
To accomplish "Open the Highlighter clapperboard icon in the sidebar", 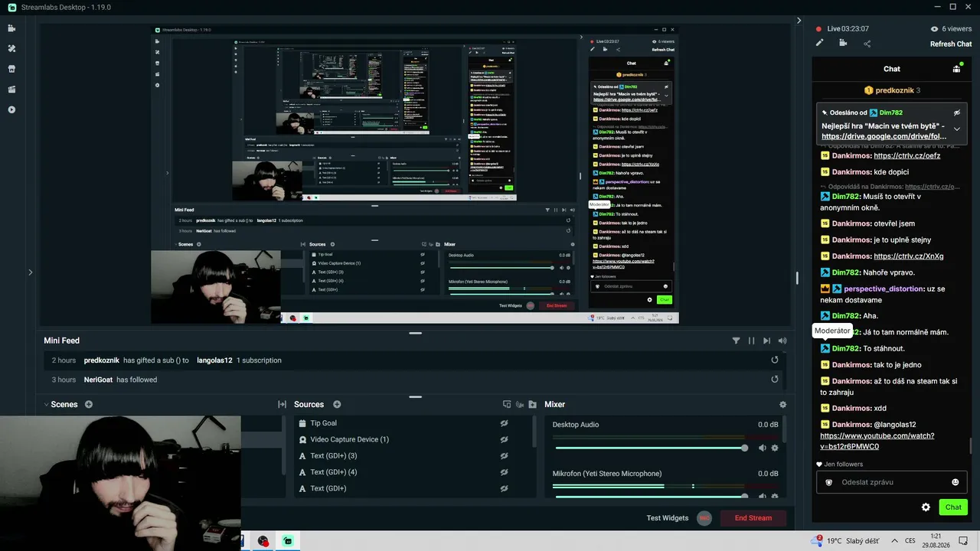I will [11, 89].
